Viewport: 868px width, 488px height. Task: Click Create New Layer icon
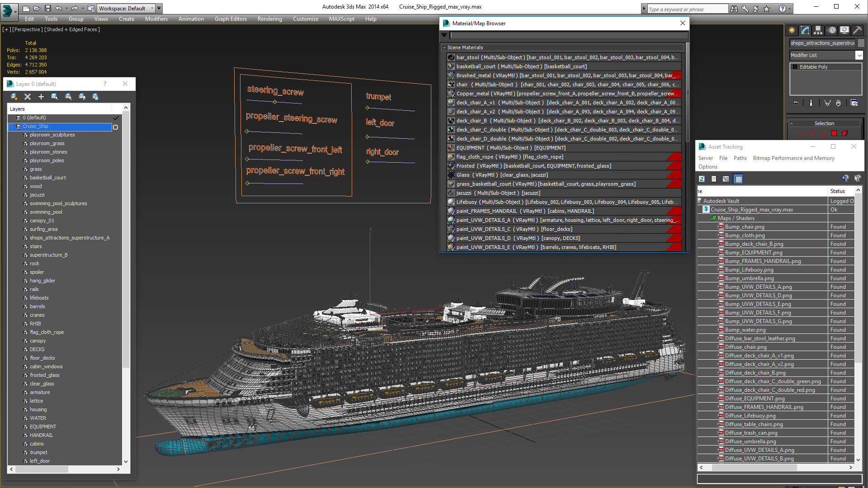click(14, 96)
